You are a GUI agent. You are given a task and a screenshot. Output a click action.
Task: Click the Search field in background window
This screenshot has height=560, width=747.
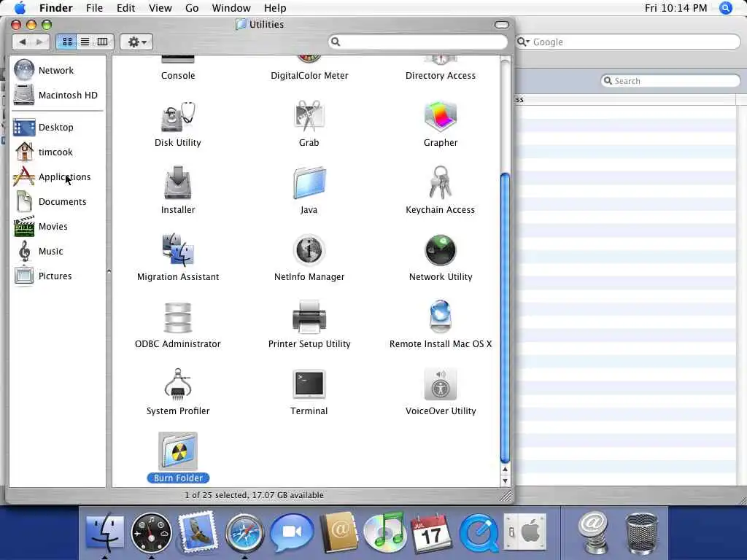coord(670,81)
